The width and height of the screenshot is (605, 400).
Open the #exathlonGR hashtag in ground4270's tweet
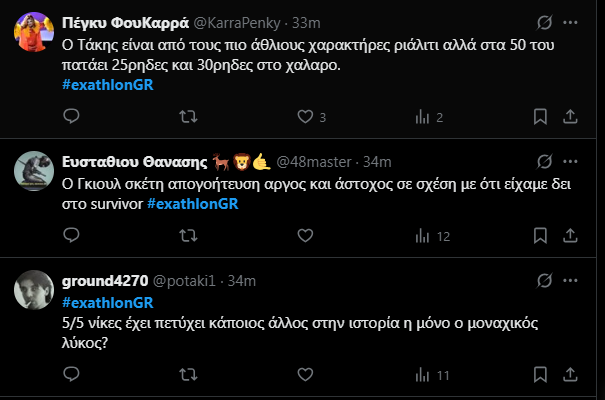tap(107, 302)
